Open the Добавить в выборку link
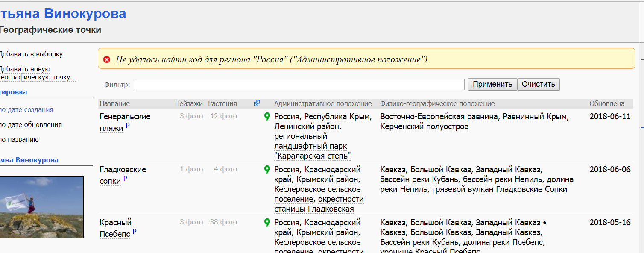Screen dimensions: 644x253 click(x=31, y=54)
